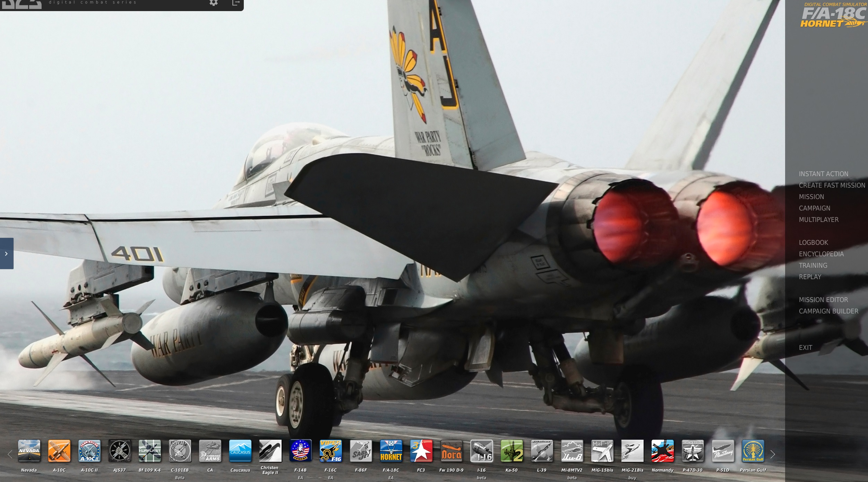Screen dimensions: 868x482
Task: Click the A-10C II Tank Killer icon
Action: click(89, 450)
